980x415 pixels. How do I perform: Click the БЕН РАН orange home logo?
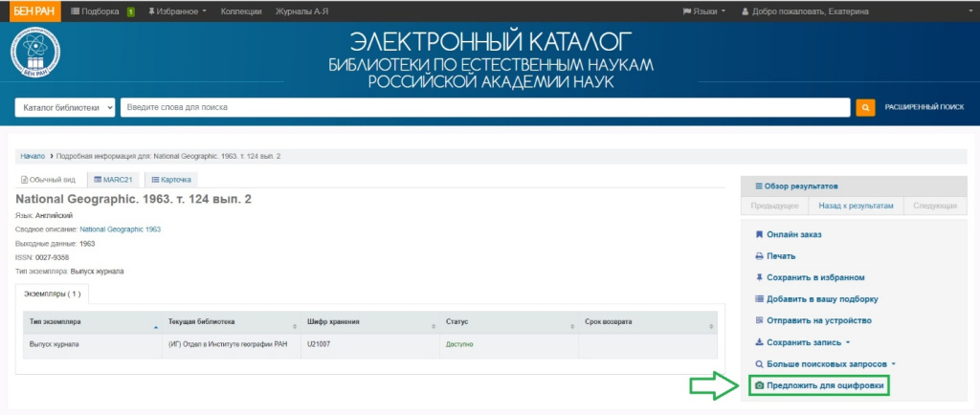[35, 11]
